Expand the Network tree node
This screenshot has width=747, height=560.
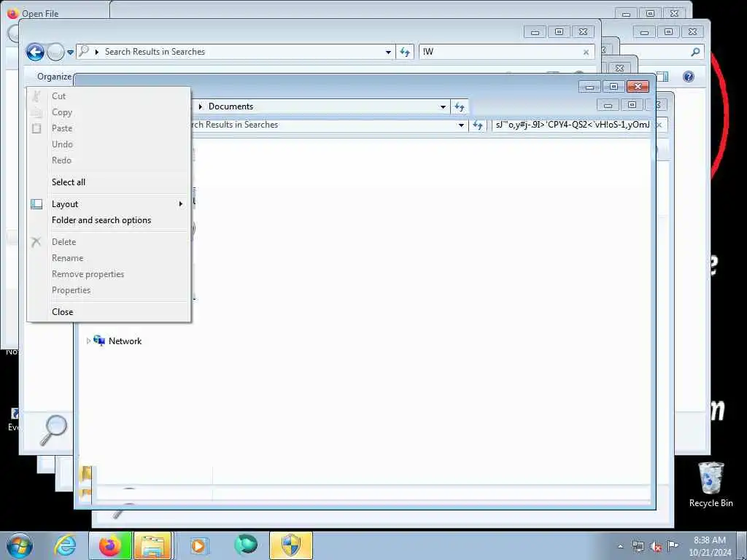pos(88,341)
